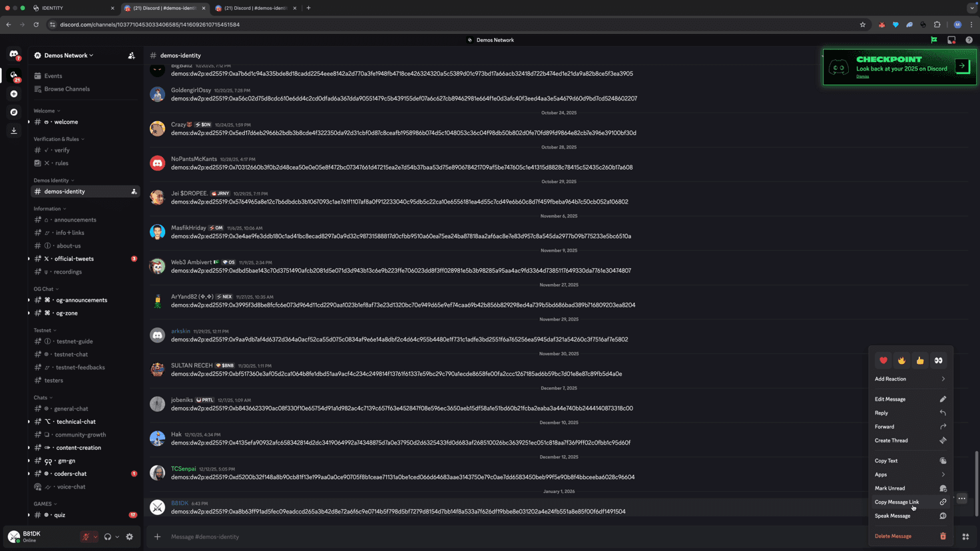Select Edit Message in the context menu

tap(890, 399)
